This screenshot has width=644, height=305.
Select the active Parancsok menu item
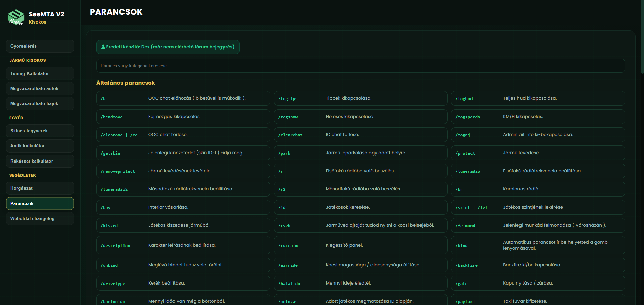[x=40, y=204]
